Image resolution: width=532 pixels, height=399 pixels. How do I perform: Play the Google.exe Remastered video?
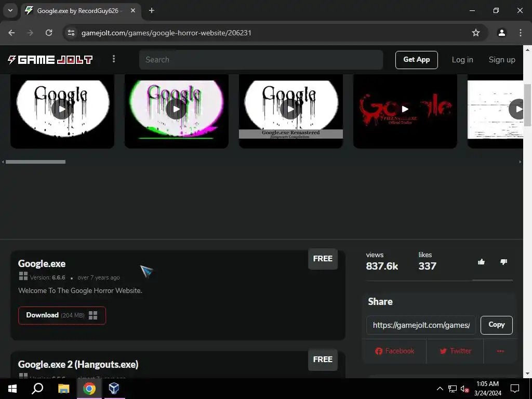tap(291, 109)
